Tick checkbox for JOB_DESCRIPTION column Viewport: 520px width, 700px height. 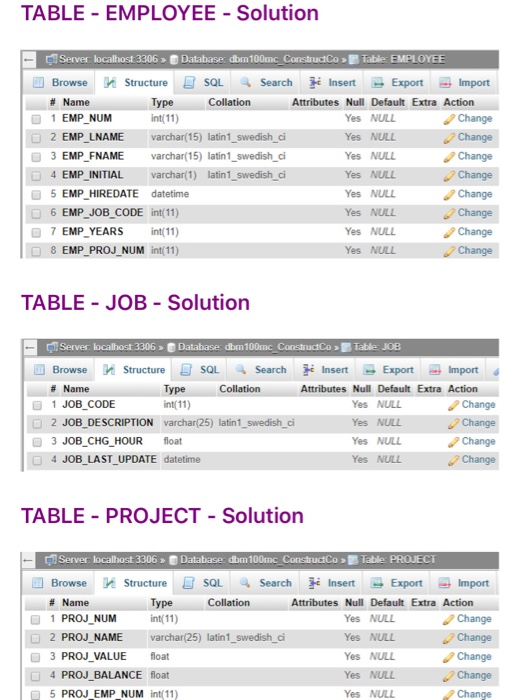click(x=37, y=423)
